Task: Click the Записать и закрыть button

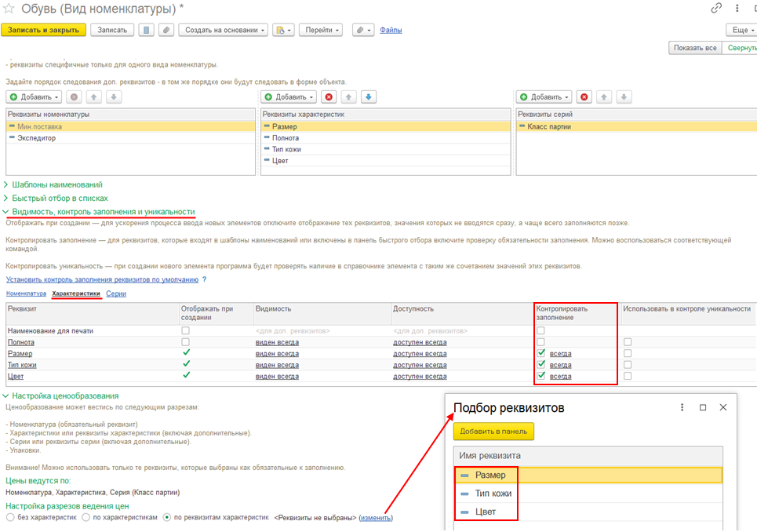Action: coord(43,30)
